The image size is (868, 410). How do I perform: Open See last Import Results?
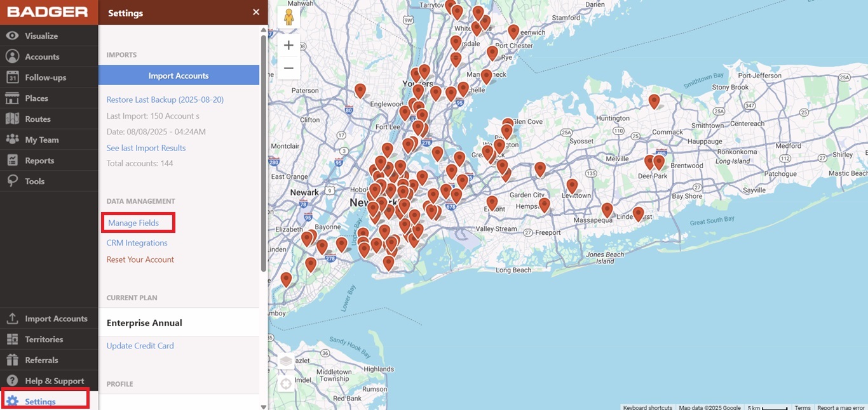[146, 148]
